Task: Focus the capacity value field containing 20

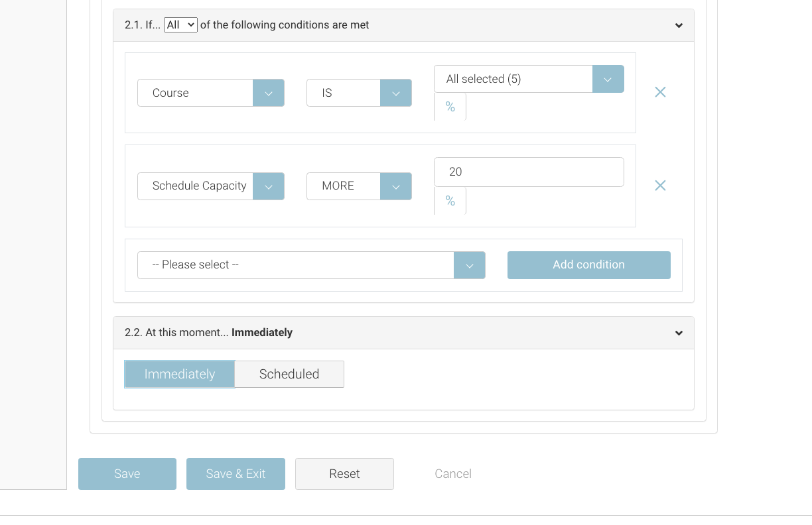Action: pos(528,172)
